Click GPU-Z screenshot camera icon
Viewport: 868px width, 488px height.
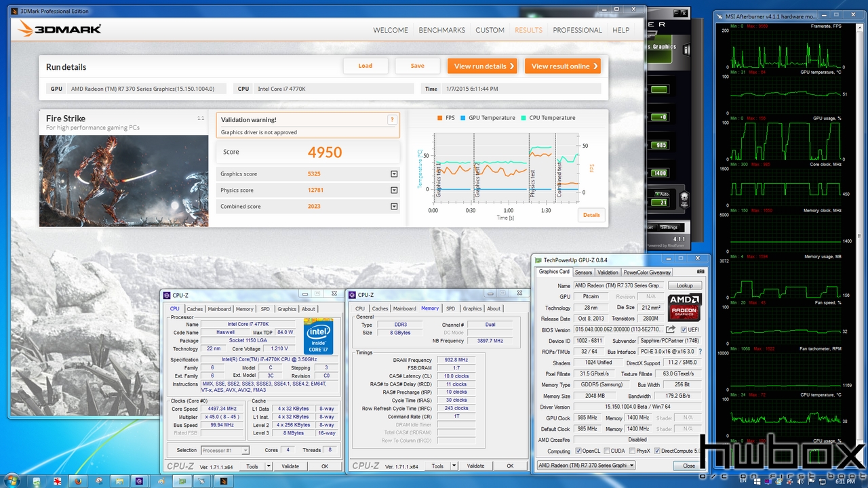[701, 272]
